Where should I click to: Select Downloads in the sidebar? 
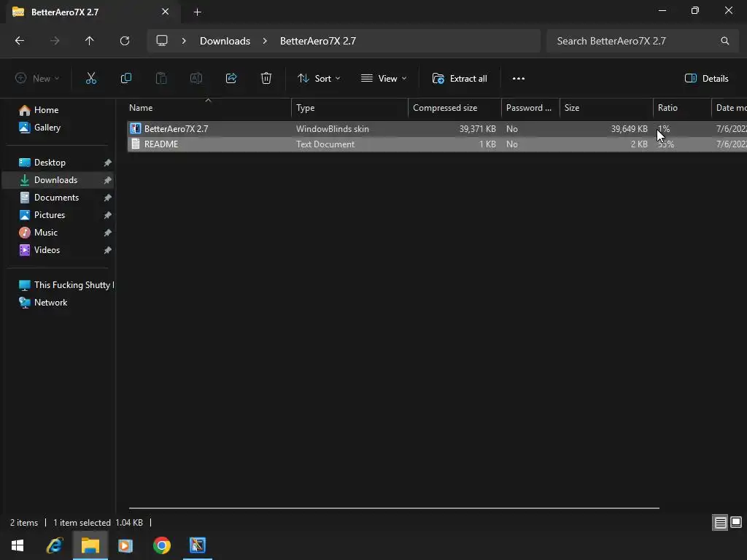point(55,180)
